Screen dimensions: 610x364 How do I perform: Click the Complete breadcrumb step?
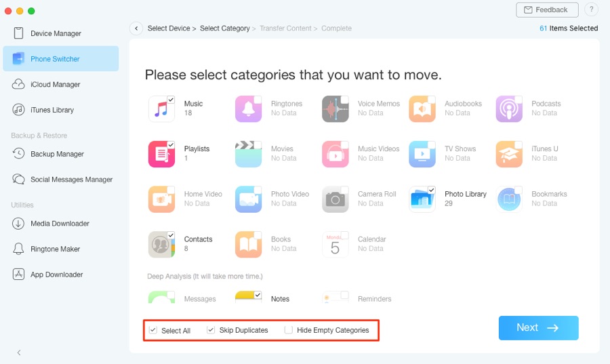click(336, 28)
